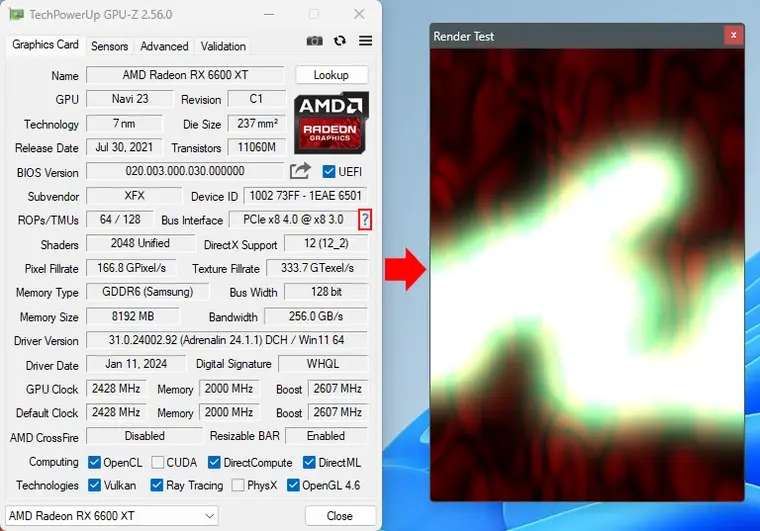The image size is (760, 531).
Task: Click the Lookup button
Action: [x=332, y=75]
